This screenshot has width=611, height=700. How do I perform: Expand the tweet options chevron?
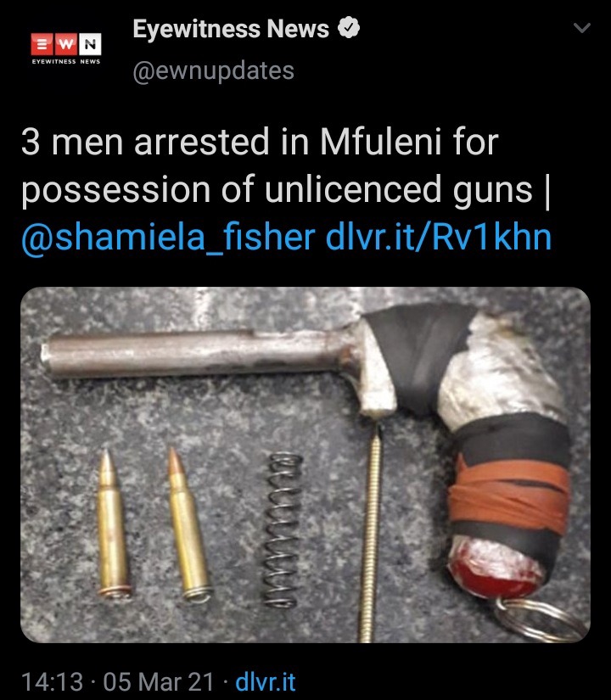tap(582, 28)
